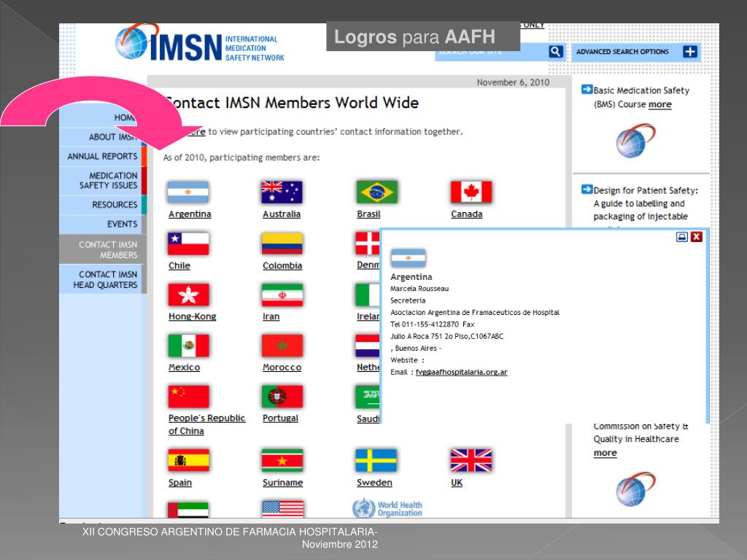Click the Colombia flag
This screenshot has height=560, width=747.
[x=282, y=244]
